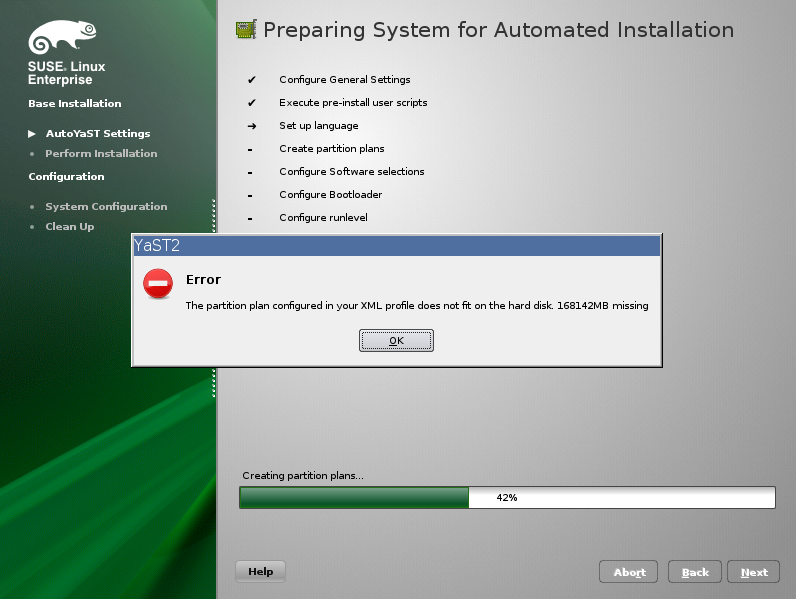Select System Configuration in the sidebar
Screen dimensions: 796x599
tap(106, 207)
